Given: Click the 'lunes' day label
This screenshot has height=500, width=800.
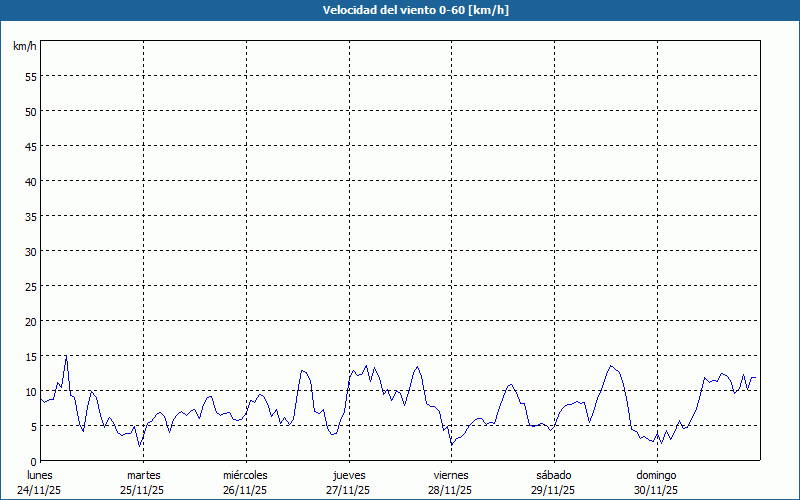Looking at the screenshot, I should click(40, 475).
